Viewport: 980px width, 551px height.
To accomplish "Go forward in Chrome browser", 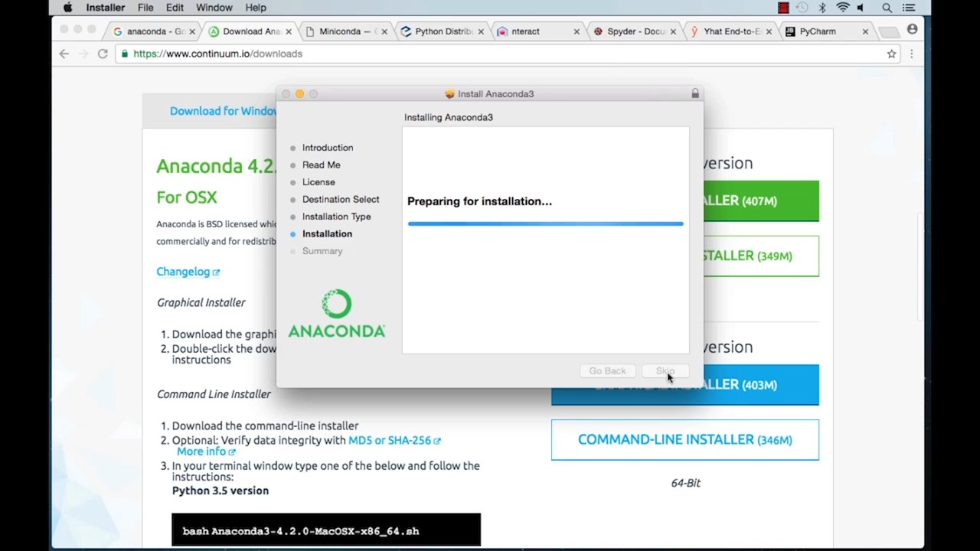I will click(x=83, y=54).
